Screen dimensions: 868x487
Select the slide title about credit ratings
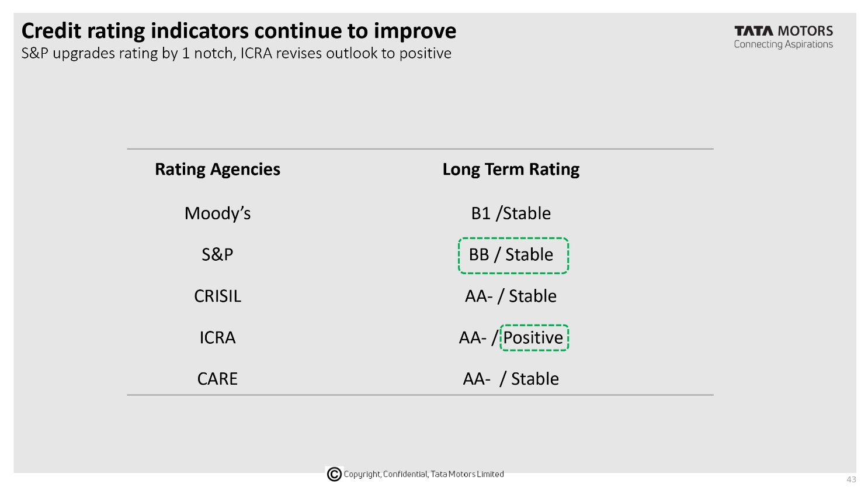239,30
